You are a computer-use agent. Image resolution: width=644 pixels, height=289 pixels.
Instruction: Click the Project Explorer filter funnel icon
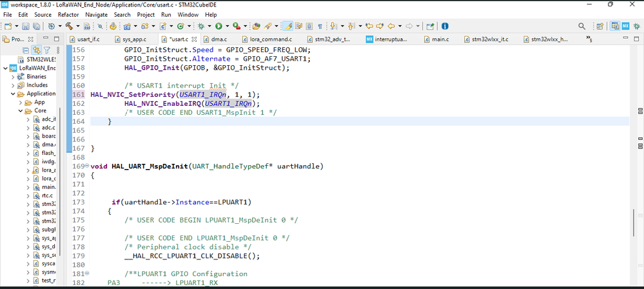pos(47,50)
